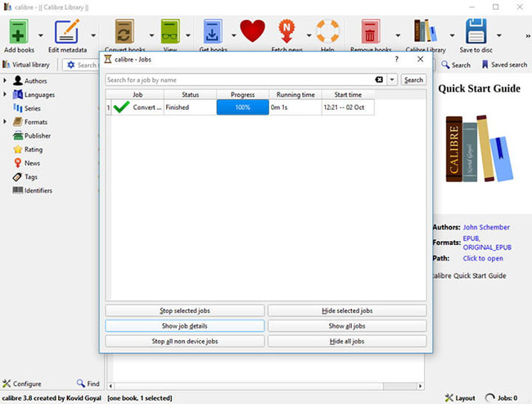Open the Fetch news dropdown arrow

tap(309, 35)
